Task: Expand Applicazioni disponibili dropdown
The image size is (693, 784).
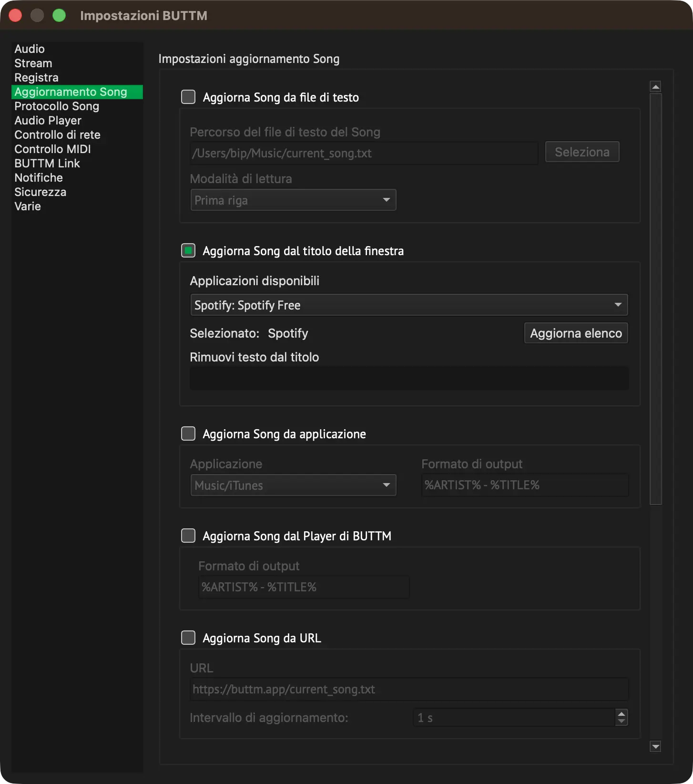Action: 409,305
